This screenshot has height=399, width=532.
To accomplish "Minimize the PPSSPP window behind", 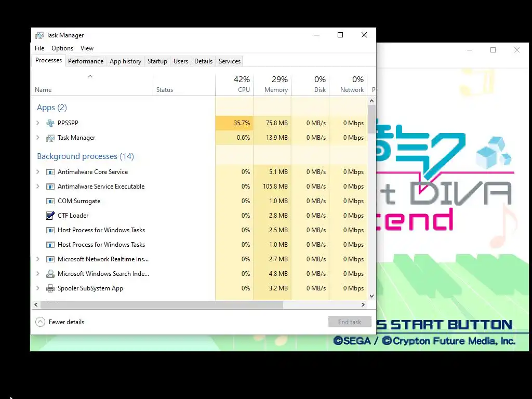I will (x=470, y=50).
